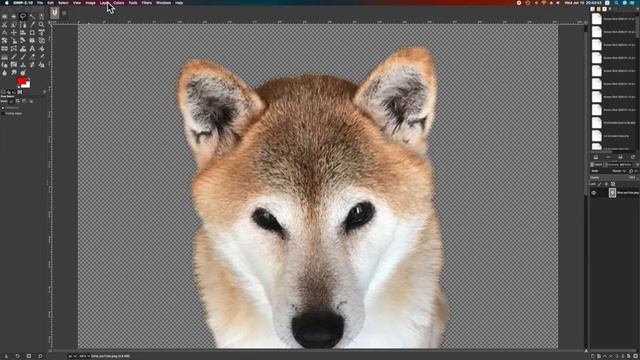This screenshot has height=360, width=640.
Task: Select the Scale tool
Action: [x=13, y=40]
